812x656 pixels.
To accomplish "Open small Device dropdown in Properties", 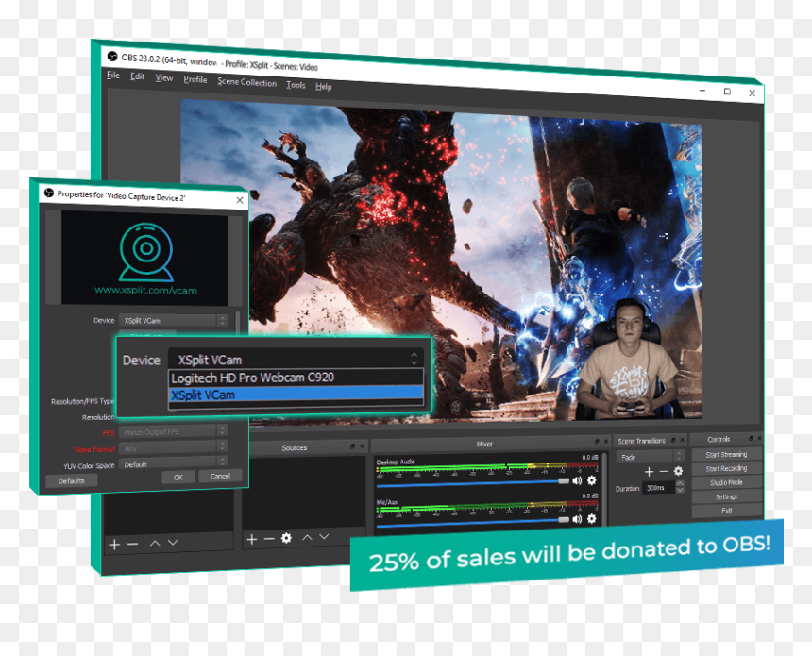I will pyautogui.click(x=174, y=321).
